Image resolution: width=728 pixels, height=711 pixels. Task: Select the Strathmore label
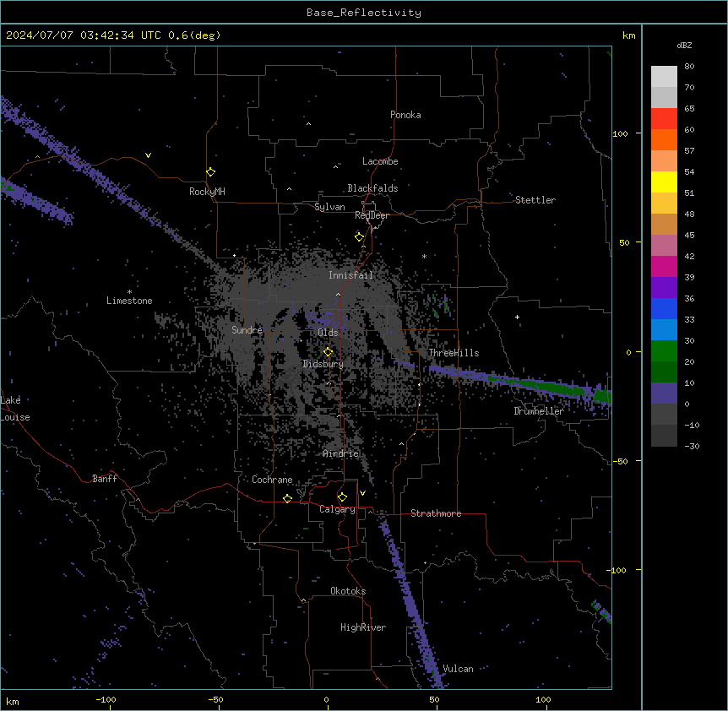coord(436,513)
